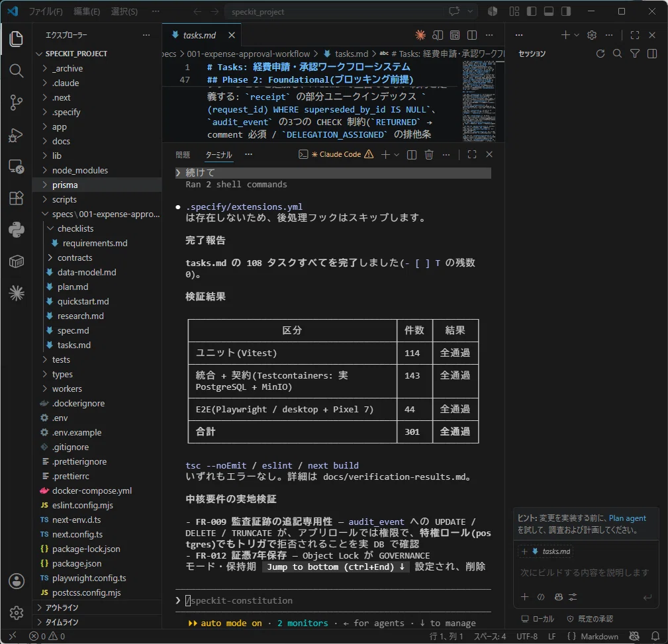
Task: Click the editor minimap
Action: click(x=479, y=101)
